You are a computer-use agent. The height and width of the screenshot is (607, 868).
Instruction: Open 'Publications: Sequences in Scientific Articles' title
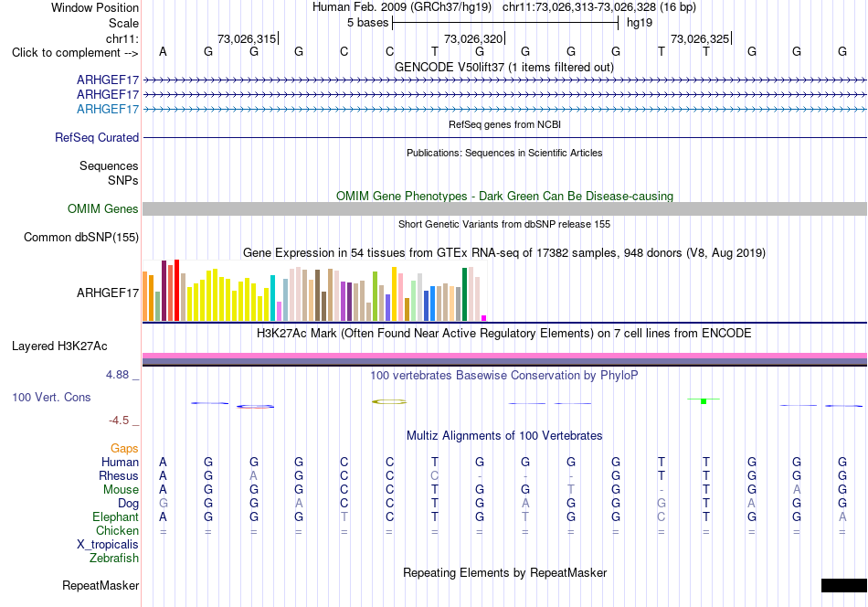[504, 153]
